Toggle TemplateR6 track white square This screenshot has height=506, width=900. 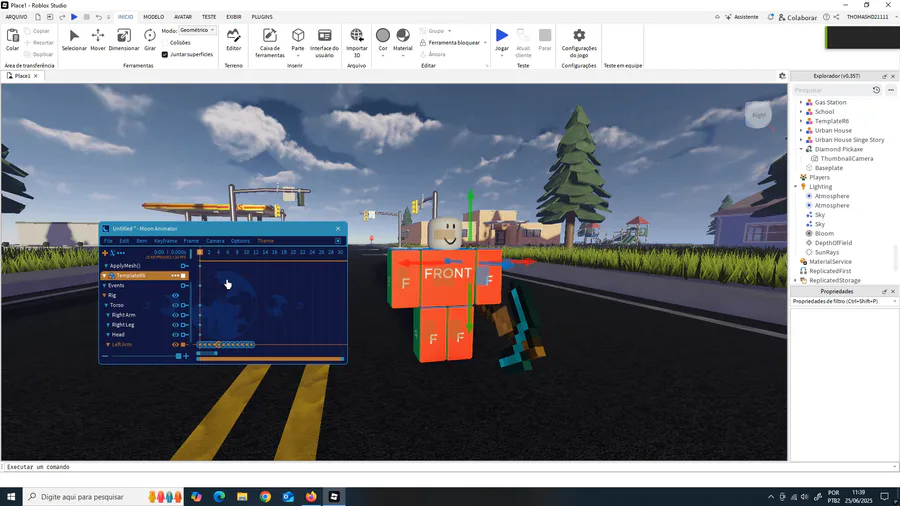(x=183, y=276)
